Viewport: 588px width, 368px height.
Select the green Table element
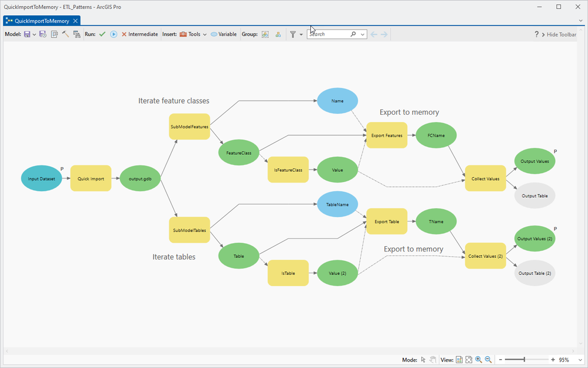(x=239, y=256)
